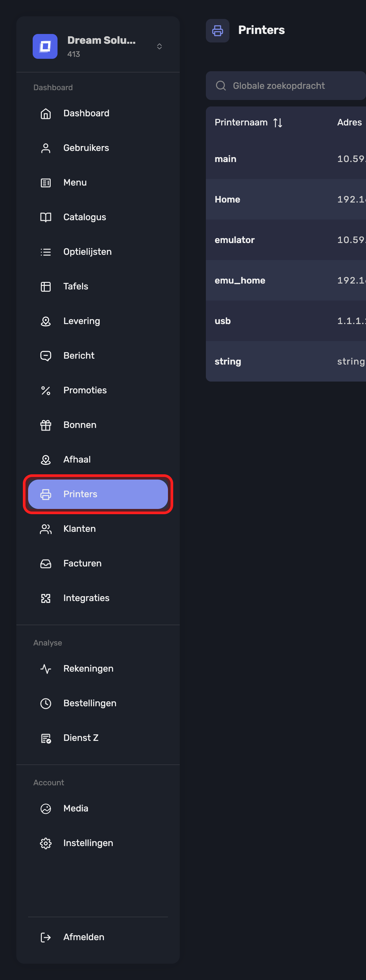
Task: Click the Dream Solutions logo icon
Action: click(45, 46)
